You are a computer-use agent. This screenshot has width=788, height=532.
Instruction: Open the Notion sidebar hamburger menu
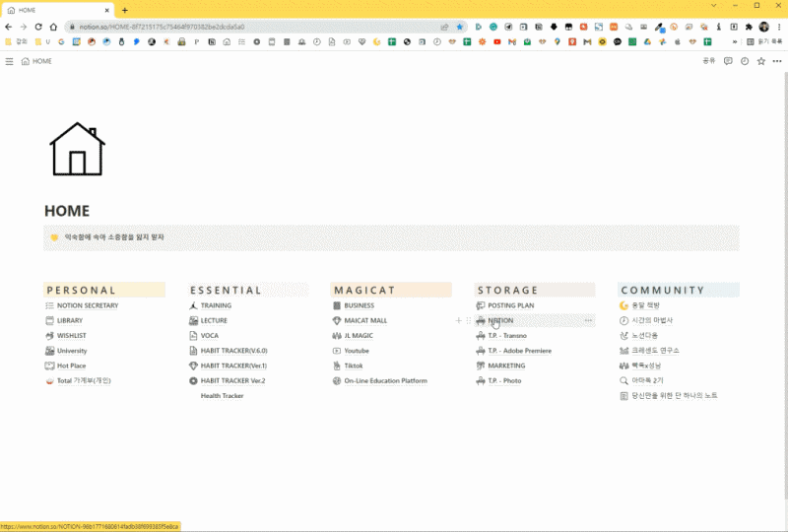[9, 61]
